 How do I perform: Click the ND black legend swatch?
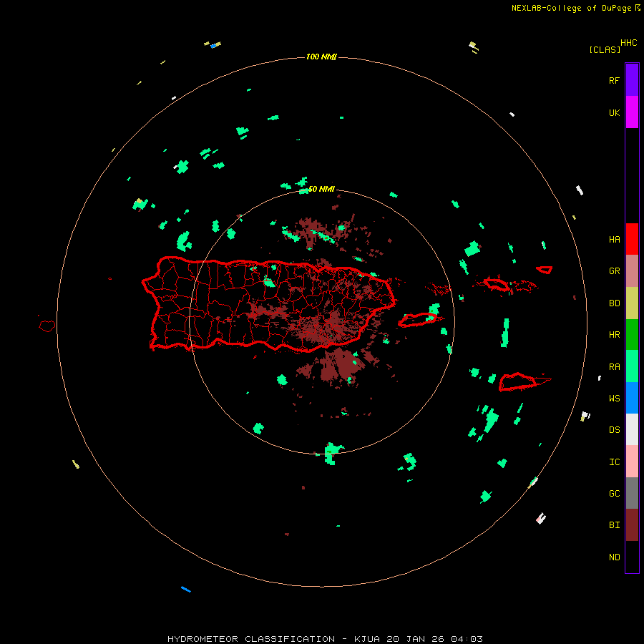[x=632, y=557]
